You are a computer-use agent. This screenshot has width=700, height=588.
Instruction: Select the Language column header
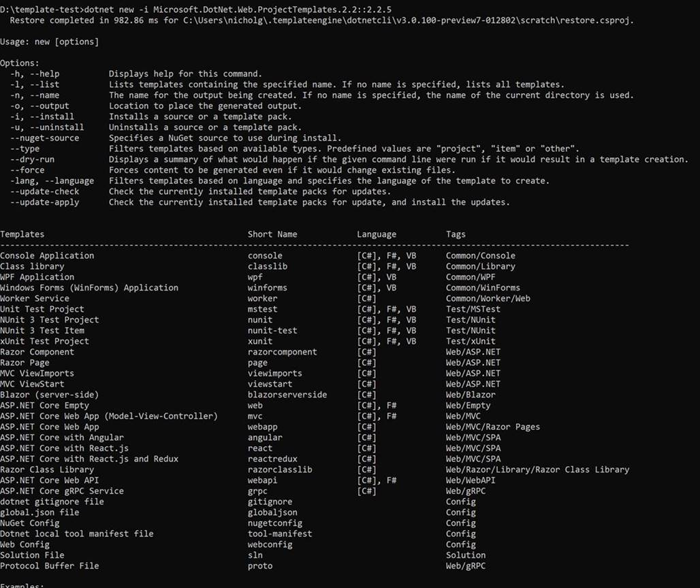click(x=377, y=234)
